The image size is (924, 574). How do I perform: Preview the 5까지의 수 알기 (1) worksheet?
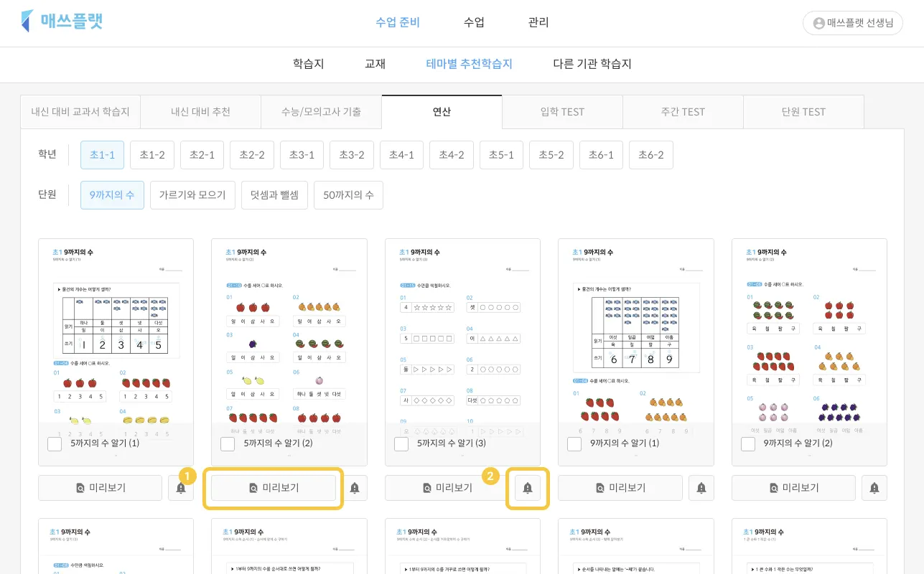coord(100,488)
